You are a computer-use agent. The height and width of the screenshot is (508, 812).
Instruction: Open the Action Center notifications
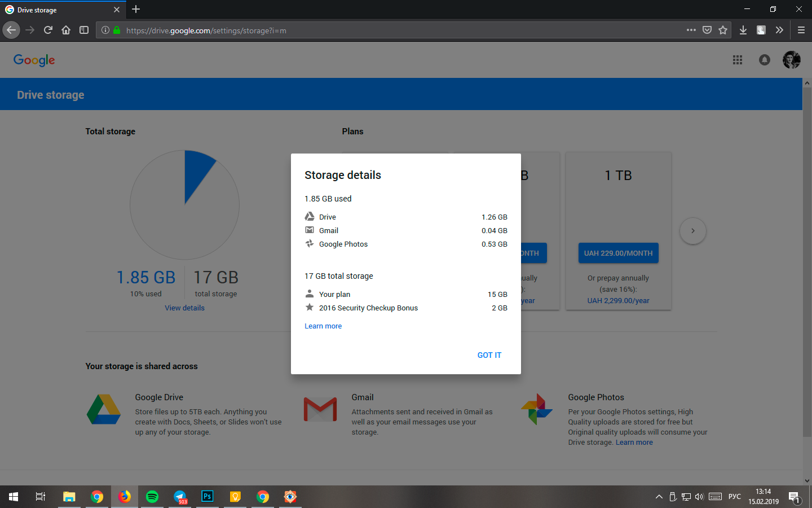(795, 497)
